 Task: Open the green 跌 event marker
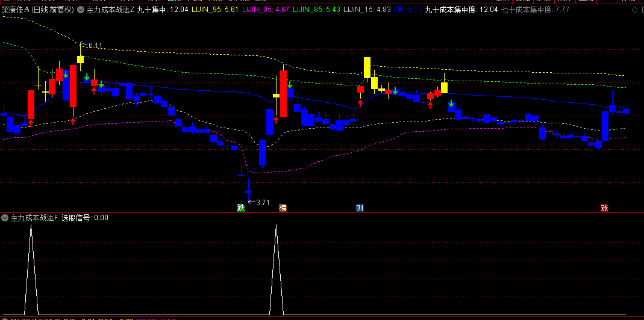click(x=241, y=208)
